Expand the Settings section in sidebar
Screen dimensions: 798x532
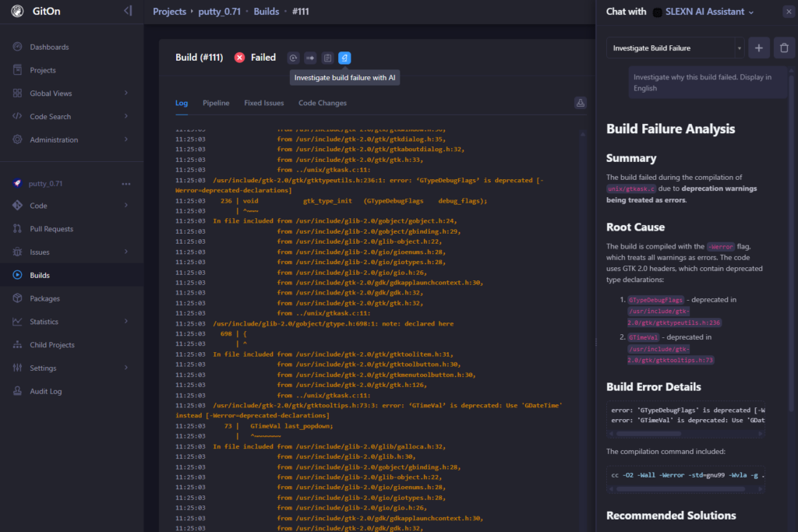point(126,368)
